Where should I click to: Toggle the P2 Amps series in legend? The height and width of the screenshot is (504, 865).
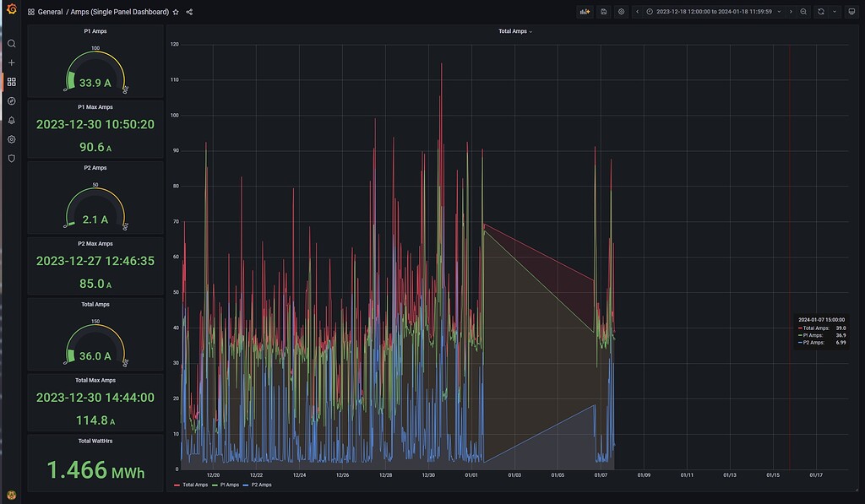[262, 485]
